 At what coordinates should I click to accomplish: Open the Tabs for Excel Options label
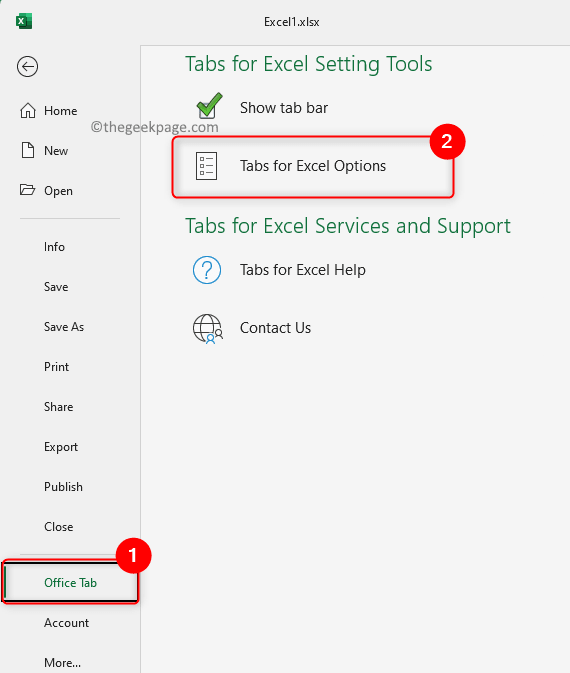tap(313, 166)
